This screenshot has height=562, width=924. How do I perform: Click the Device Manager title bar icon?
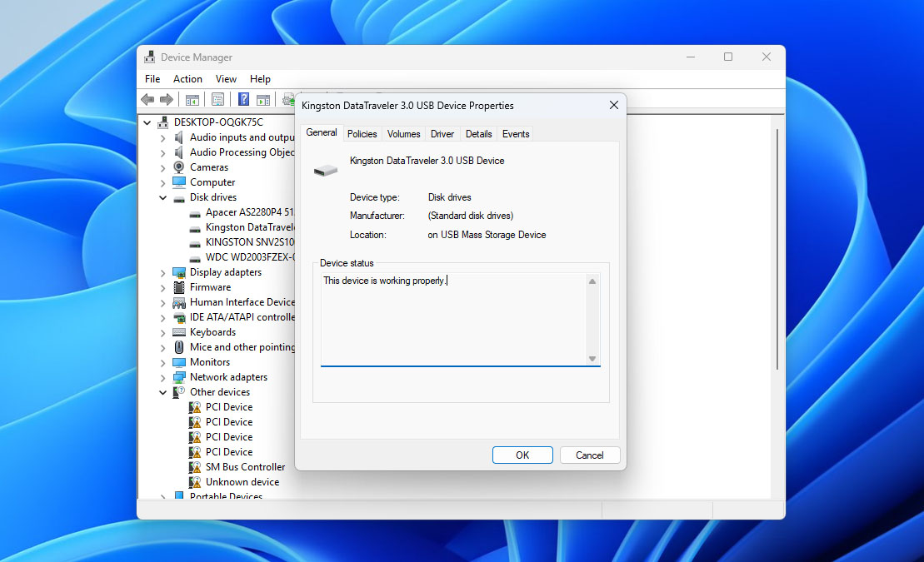click(150, 57)
